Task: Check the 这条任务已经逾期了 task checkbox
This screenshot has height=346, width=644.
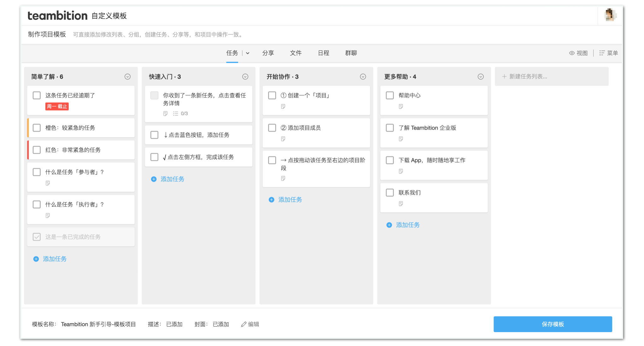Action: [37, 95]
